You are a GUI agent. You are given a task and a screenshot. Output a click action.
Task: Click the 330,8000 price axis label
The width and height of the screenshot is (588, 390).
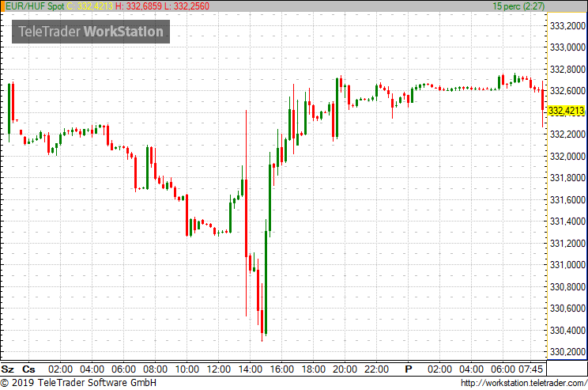[x=567, y=287]
